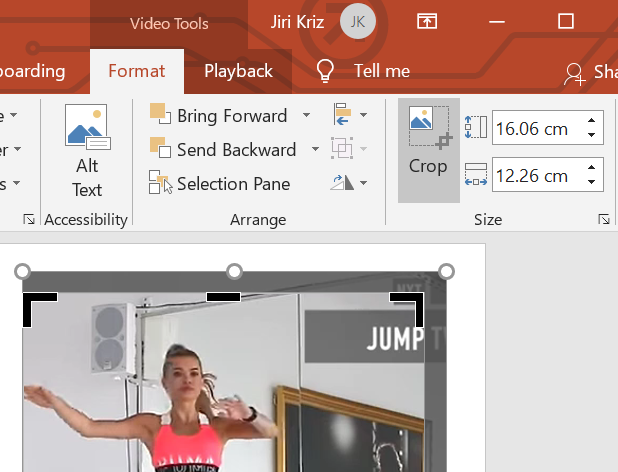The image size is (618, 472).
Task: Decrease video height with down spinner
Action: [x=591, y=135]
